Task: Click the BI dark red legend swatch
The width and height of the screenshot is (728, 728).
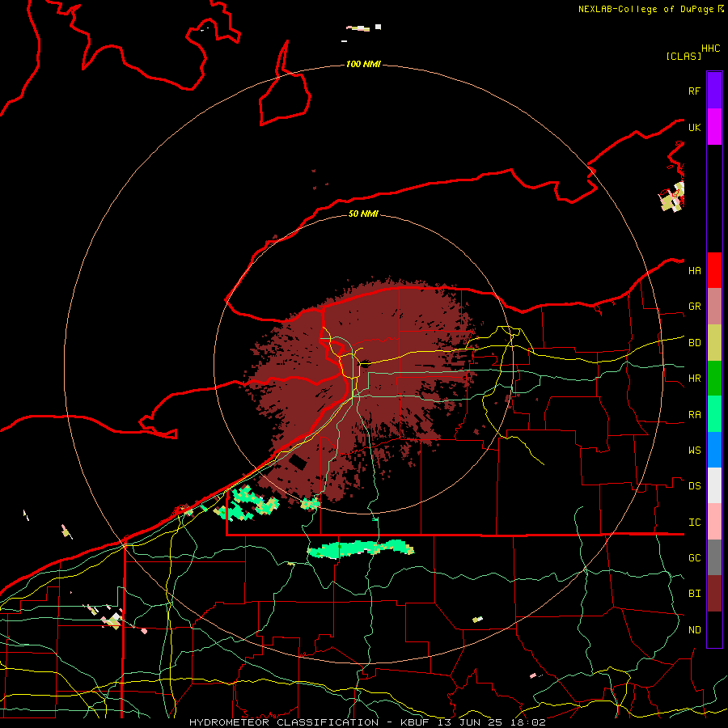Action: coord(714,594)
